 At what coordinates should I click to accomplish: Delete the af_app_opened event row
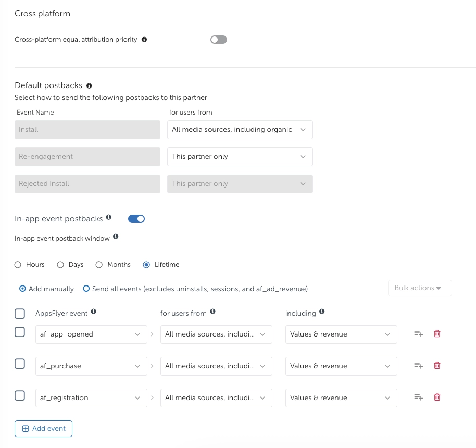[x=437, y=334]
